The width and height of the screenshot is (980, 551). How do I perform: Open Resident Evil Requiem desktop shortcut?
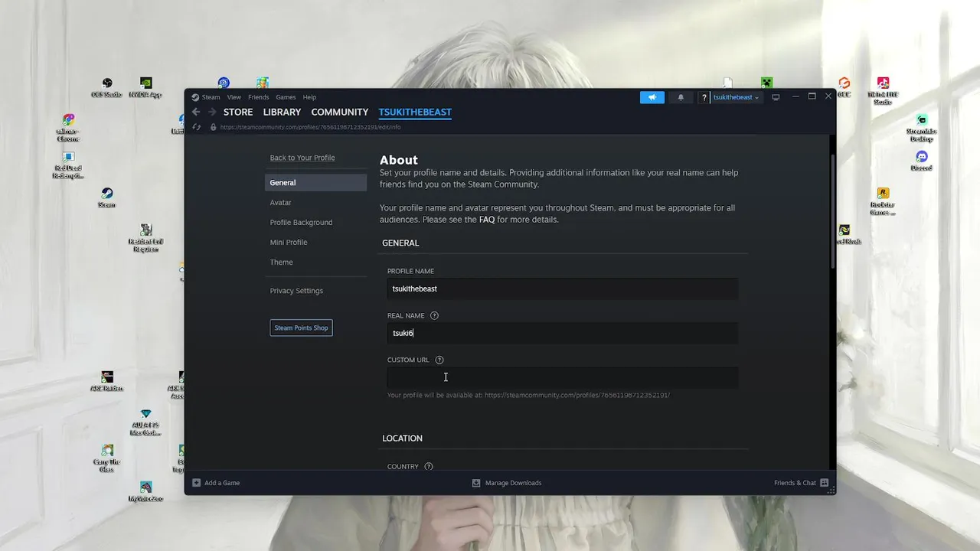(x=145, y=238)
